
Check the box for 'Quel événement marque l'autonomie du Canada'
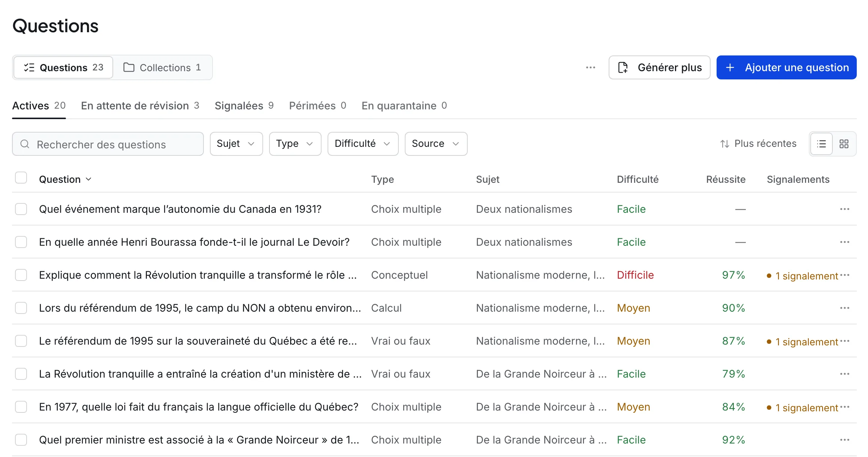(21, 209)
